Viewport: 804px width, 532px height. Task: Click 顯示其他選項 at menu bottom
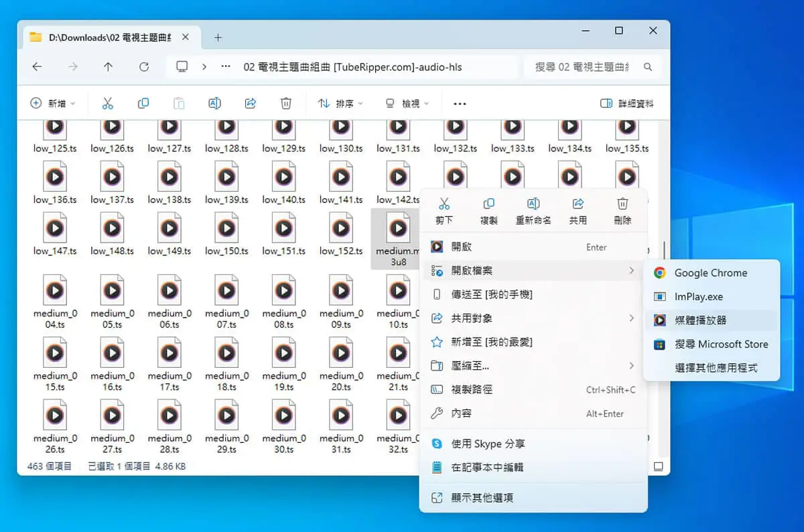pyautogui.click(x=533, y=498)
